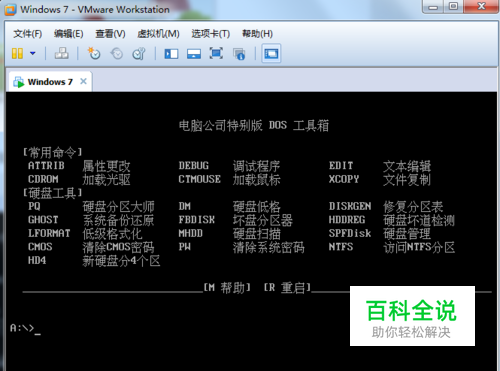Click the 访问NTFS分区 description
Image resolution: width=500 pixels, height=371 pixels.
(x=419, y=247)
